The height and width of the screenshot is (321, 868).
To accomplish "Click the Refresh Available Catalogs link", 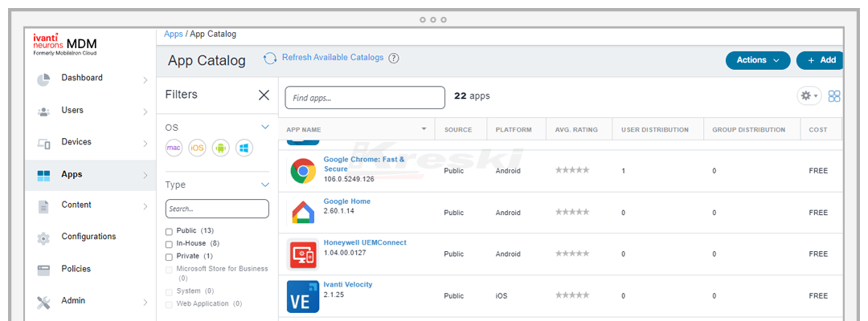I will [x=333, y=58].
